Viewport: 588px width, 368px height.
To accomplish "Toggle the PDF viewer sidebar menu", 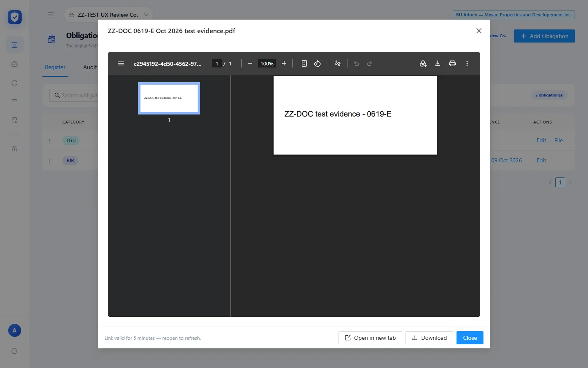I will click(121, 63).
